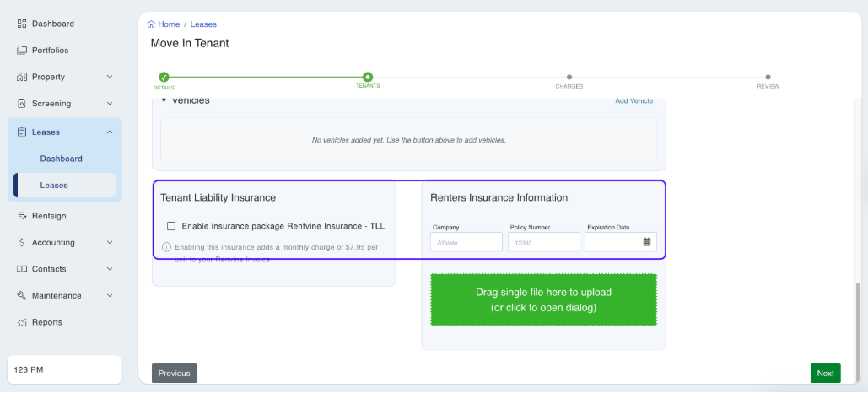Type in the insurance Company field
Screen dimensions: 868x393
[466, 242]
